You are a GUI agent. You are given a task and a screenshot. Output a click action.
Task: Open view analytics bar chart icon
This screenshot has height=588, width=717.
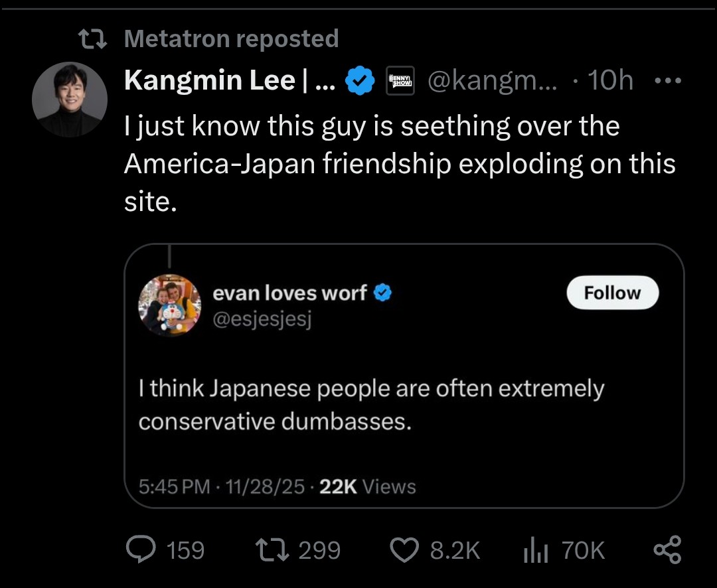[x=534, y=550]
